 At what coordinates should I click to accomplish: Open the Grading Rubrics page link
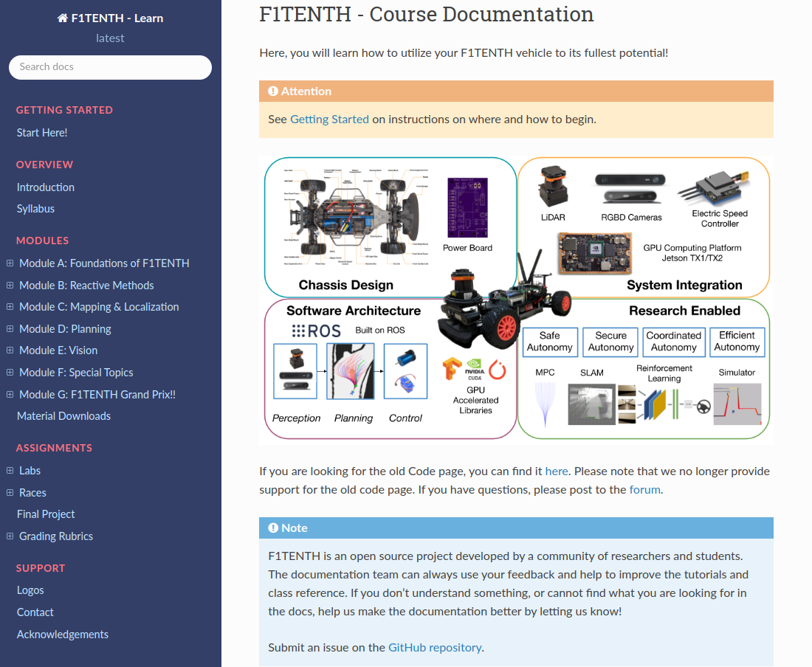click(56, 536)
